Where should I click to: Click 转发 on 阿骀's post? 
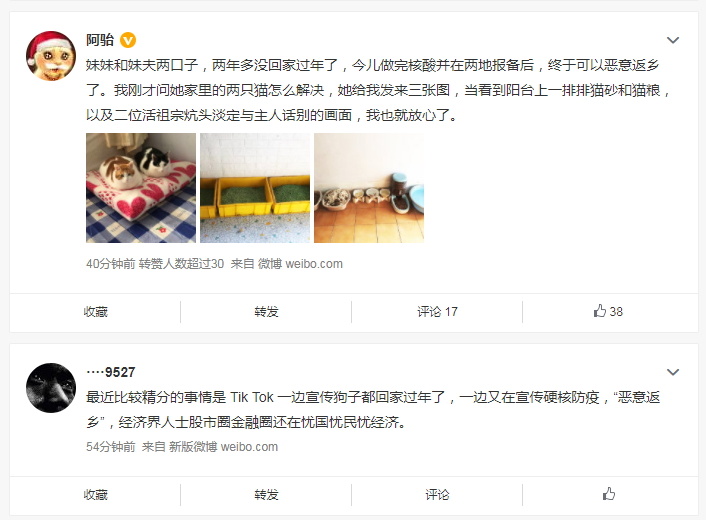(x=266, y=312)
